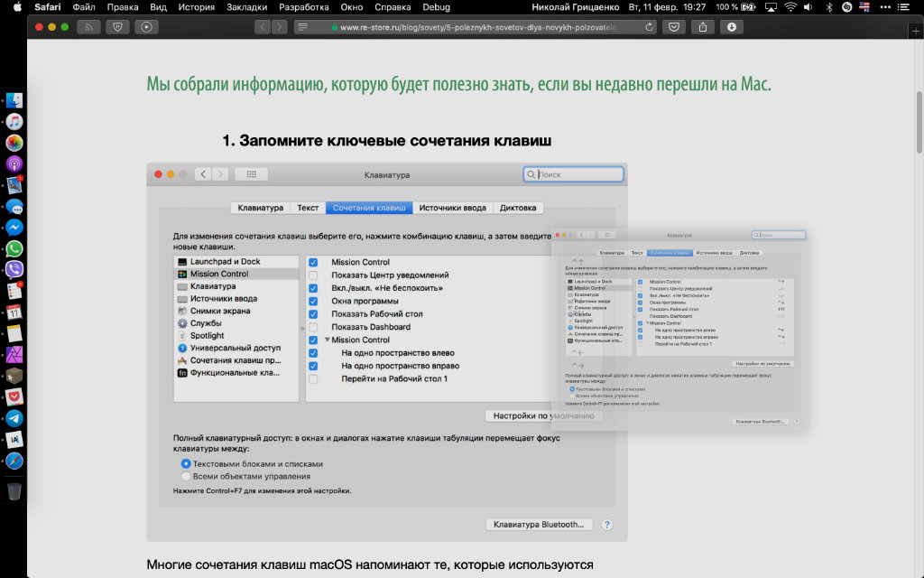
Task: Click the Pocket save button in Safari toolbar
Action: (674, 26)
